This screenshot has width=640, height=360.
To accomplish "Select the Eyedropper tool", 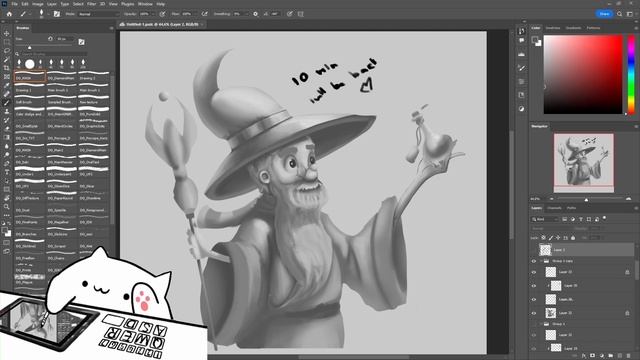I will pos(7,85).
